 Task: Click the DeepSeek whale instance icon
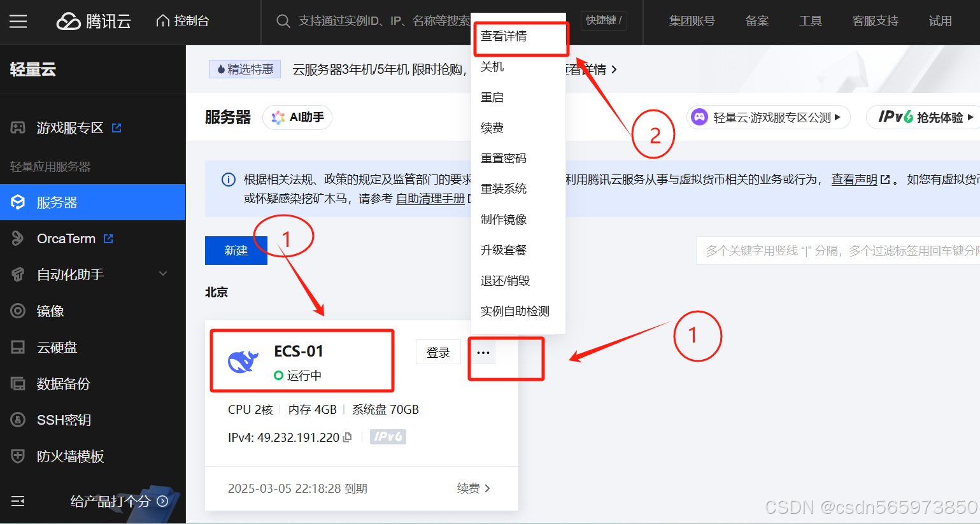[243, 362]
